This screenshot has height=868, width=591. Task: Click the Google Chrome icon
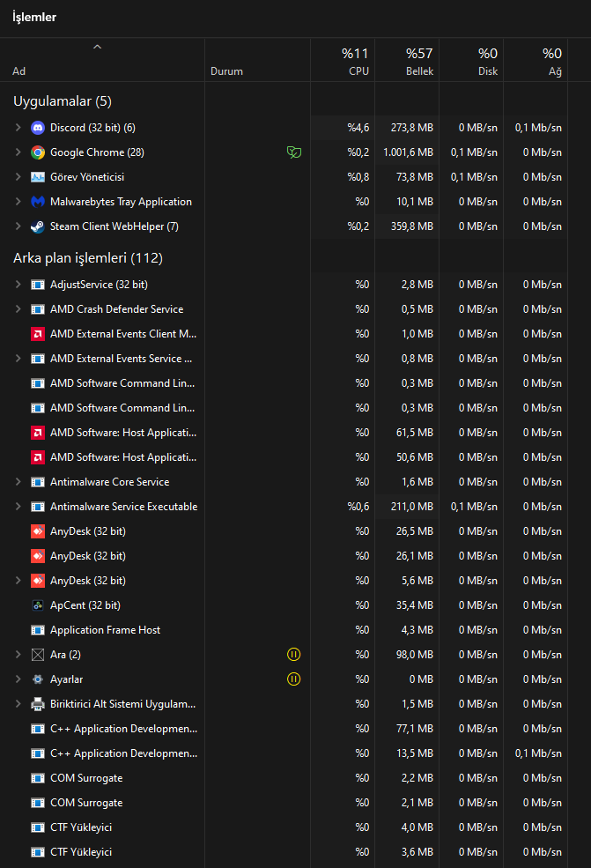(38, 152)
